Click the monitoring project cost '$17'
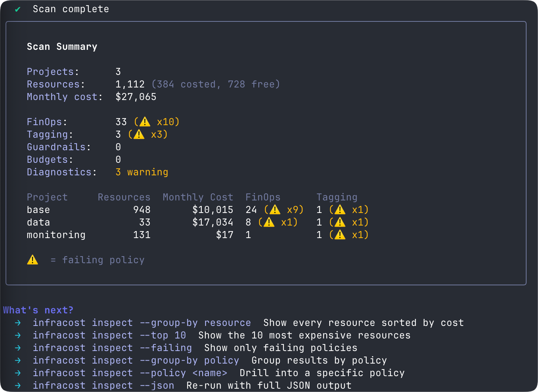This screenshot has width=538, height=392. pyautogui.click(x=225, y=235)
